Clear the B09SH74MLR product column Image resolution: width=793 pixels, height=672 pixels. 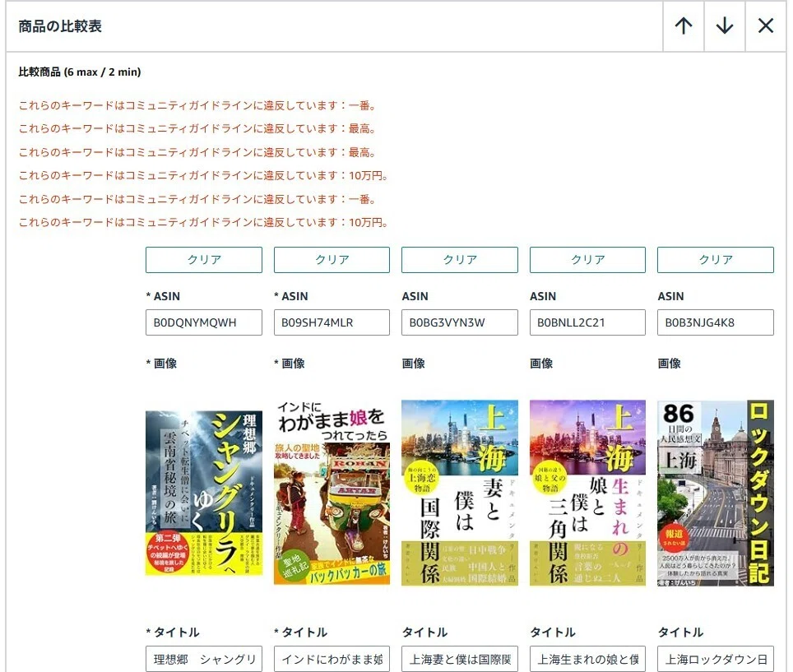[332, 260]
